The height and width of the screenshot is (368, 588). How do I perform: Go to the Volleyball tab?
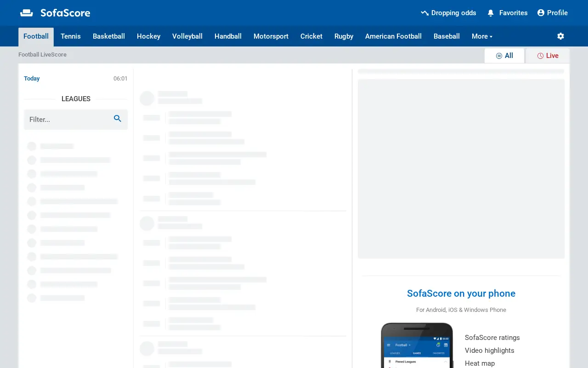click(187, 36)
